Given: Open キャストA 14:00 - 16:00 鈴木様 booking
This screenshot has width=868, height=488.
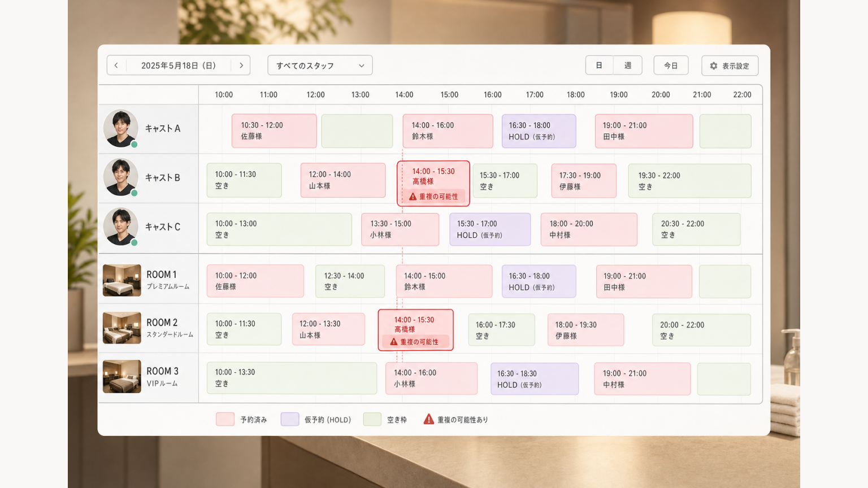Looking at the screenshot, I should pos(448,131).
